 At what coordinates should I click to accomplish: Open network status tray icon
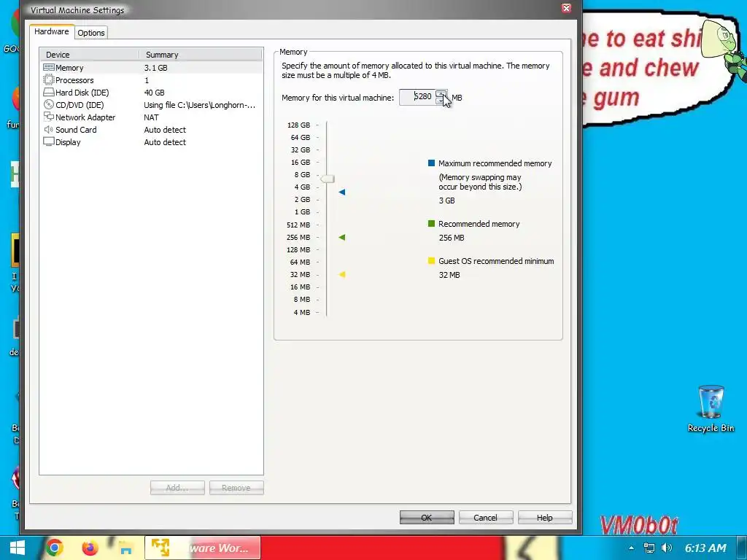(649, 548)
